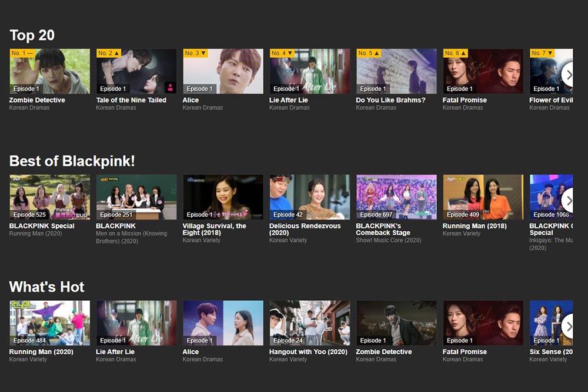This screenshot has height=392, width=588.
Task: Play Running Man (2018) Episode 409 thumbnail
Action: click(483, 197)
